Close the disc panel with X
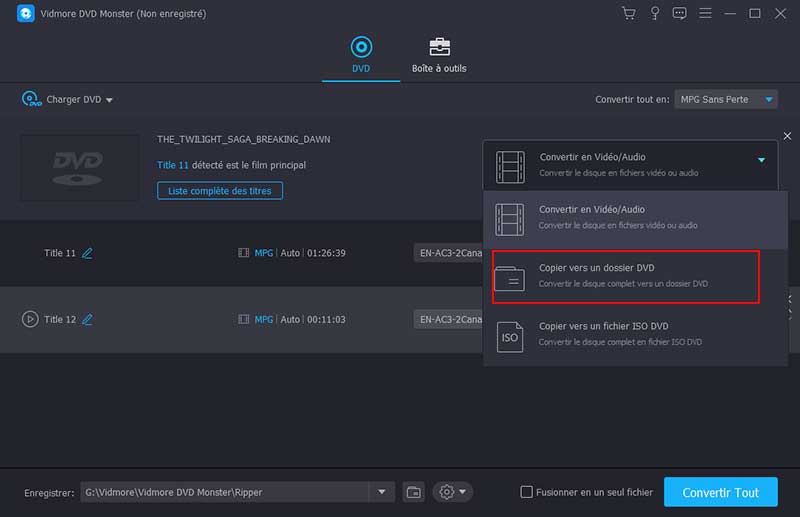This screenshot has height=517, width=800. click(x=787, y=136)
